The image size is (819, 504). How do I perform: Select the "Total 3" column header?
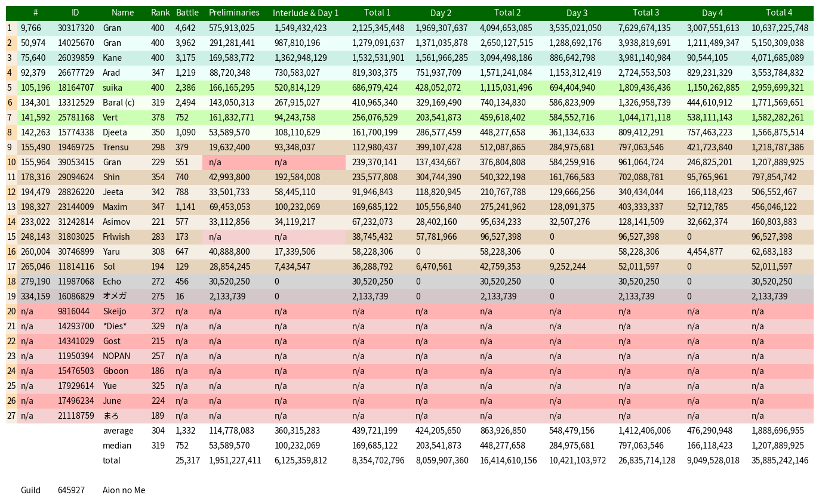click(x=646, y=13)
